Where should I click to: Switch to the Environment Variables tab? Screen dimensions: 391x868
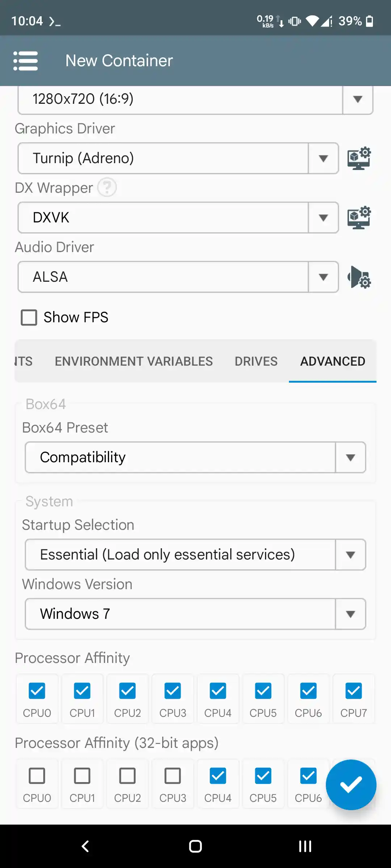134,361
